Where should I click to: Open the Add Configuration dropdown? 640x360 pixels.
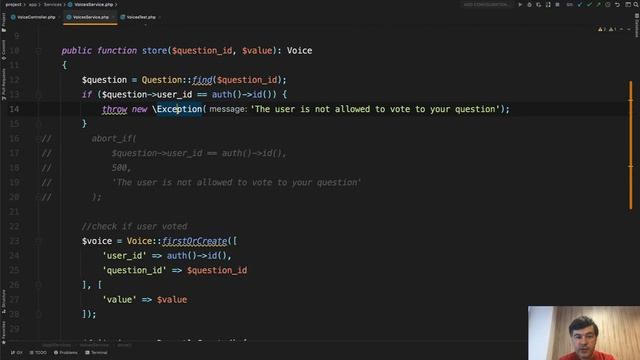(486, 4)
